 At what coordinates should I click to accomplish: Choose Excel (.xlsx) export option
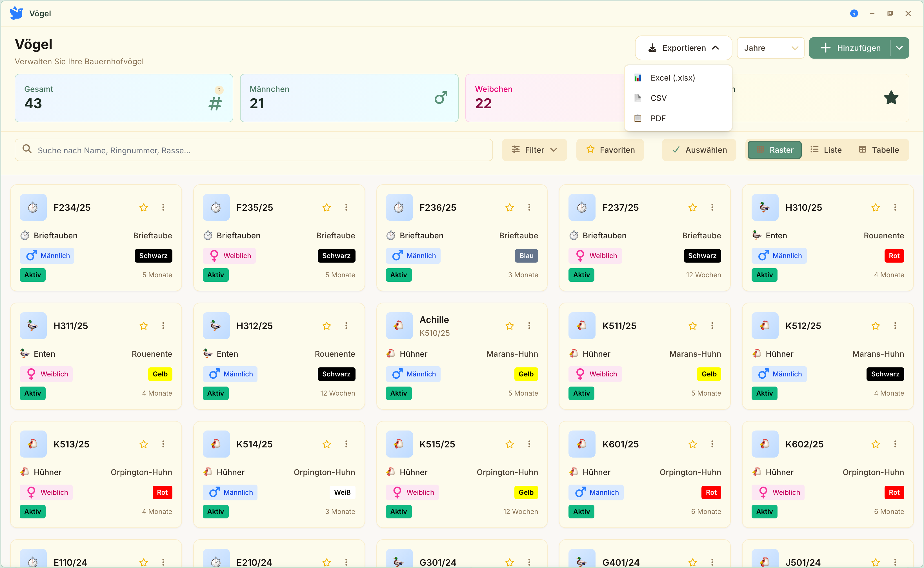[678, 78]
